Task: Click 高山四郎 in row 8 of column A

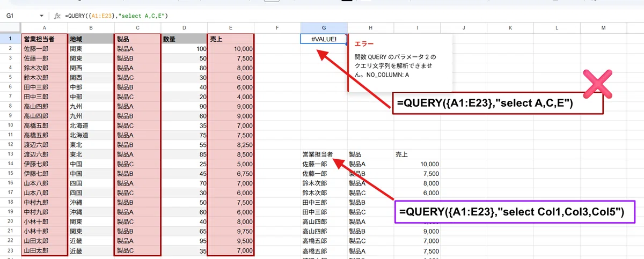Action: pos(45,106)
